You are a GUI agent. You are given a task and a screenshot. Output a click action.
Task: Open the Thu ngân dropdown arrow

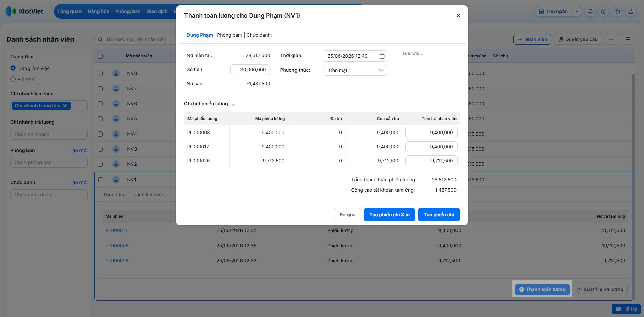coord(577,11)
